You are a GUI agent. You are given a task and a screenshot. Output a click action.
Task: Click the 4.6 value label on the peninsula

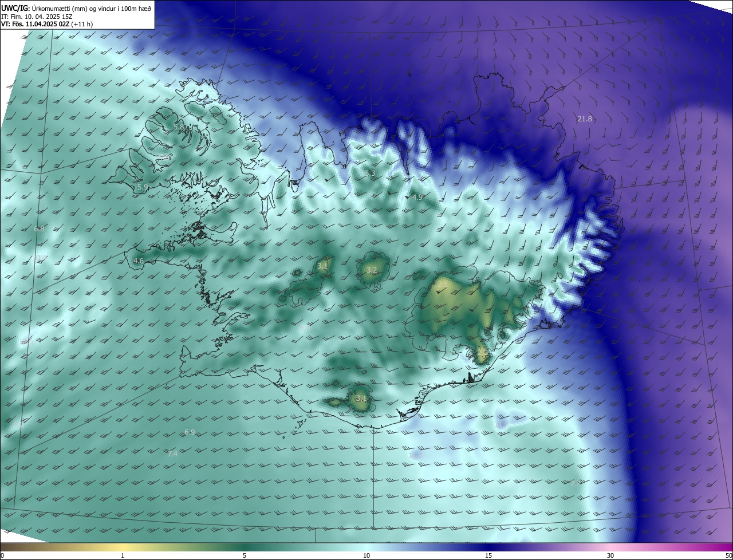138,261
